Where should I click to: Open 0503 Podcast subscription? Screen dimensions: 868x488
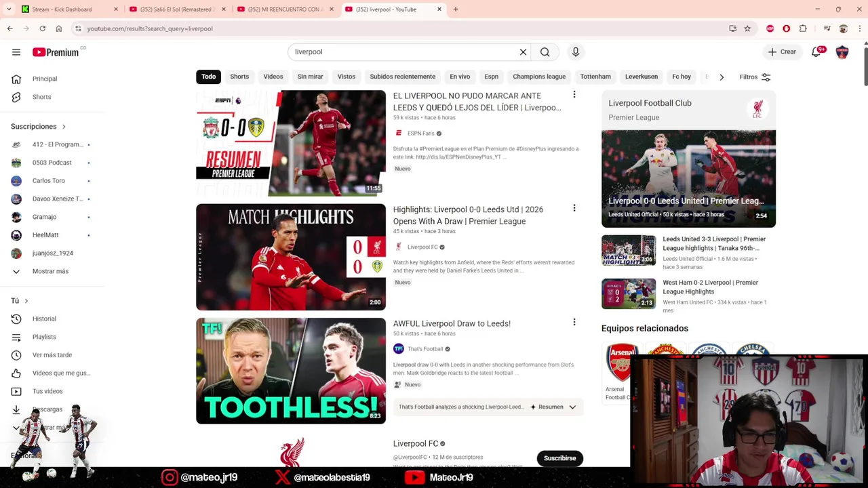(52, 163)
